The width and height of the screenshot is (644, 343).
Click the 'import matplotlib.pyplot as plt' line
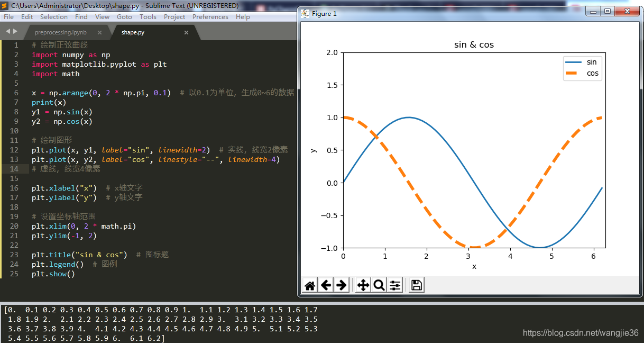[99, 64]
